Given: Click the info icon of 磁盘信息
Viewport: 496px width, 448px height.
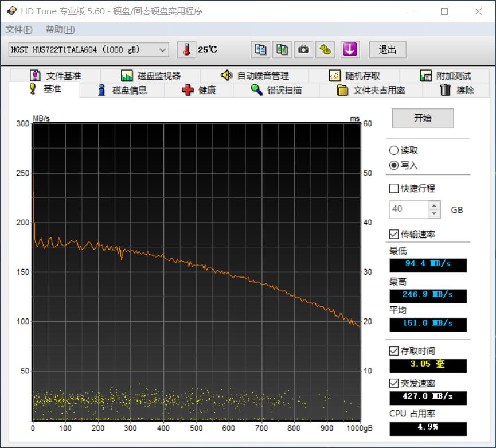Looking at the screenshot, I should pos(101,90).
